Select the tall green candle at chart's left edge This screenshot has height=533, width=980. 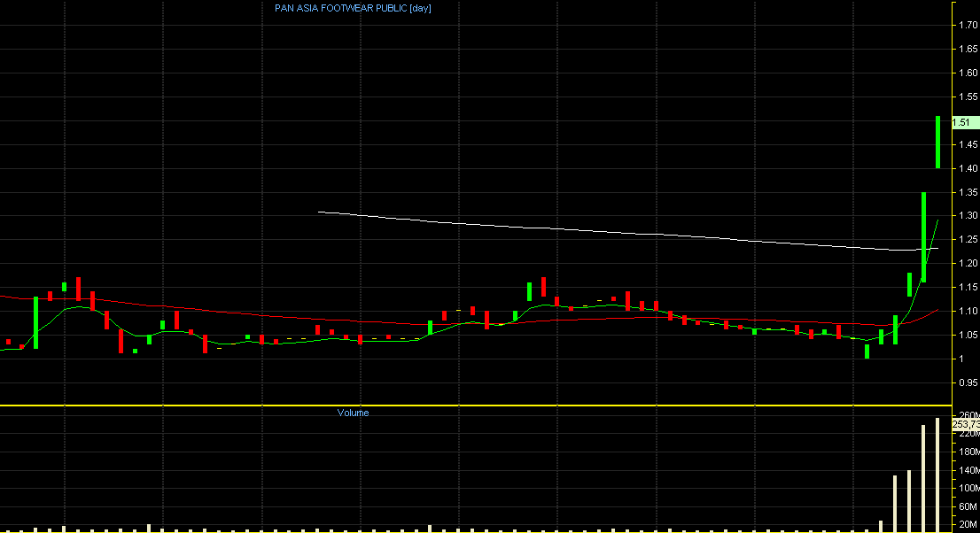click(x=35, y=322)
